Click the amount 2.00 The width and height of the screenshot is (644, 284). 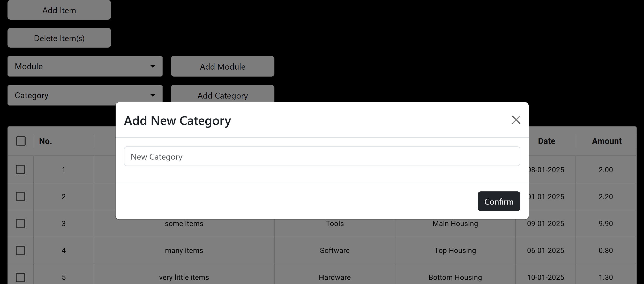point(606,170)
